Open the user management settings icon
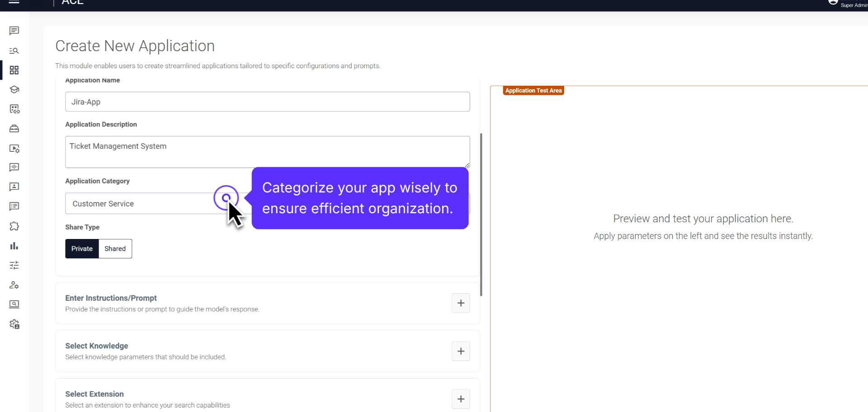868x412 pixels. (x=14, y=285)
